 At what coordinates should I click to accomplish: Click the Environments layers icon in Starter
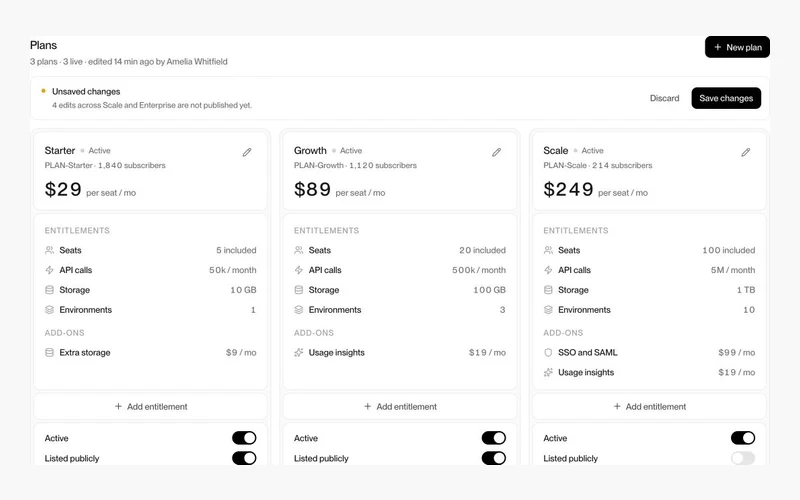click(x=49, y=310)
